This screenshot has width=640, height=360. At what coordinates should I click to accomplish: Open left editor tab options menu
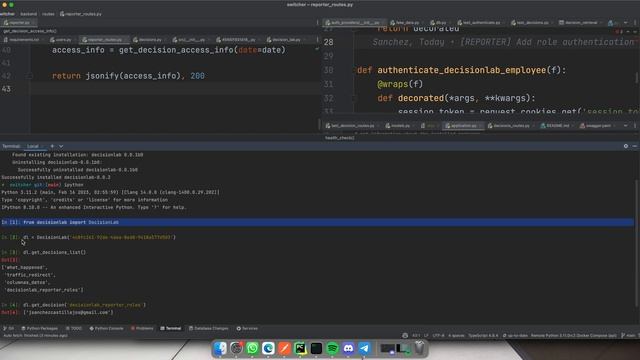(317, 40)
